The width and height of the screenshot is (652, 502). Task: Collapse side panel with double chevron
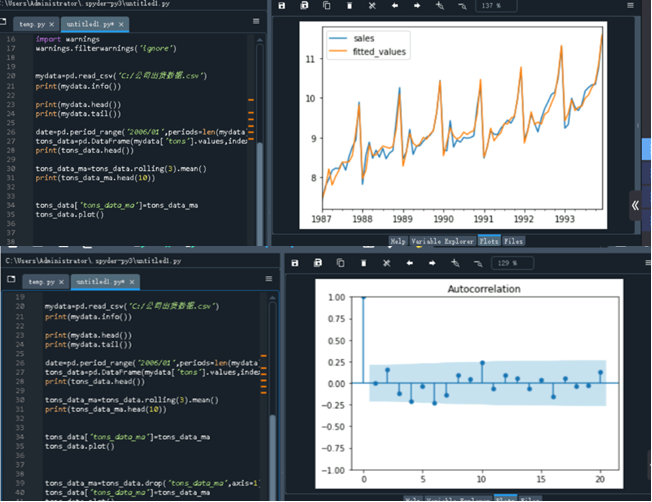[635, 205]
